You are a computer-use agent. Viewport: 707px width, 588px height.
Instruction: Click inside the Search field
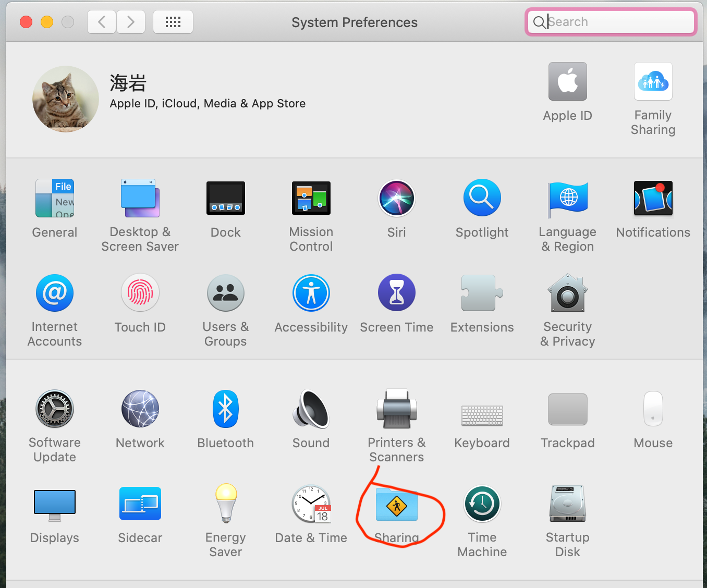(610, 22)
